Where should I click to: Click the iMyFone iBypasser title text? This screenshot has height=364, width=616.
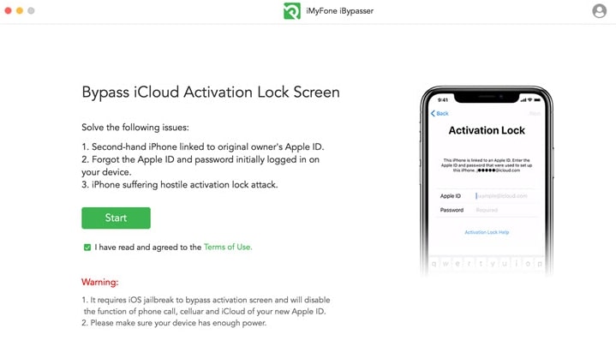[340, 11]
